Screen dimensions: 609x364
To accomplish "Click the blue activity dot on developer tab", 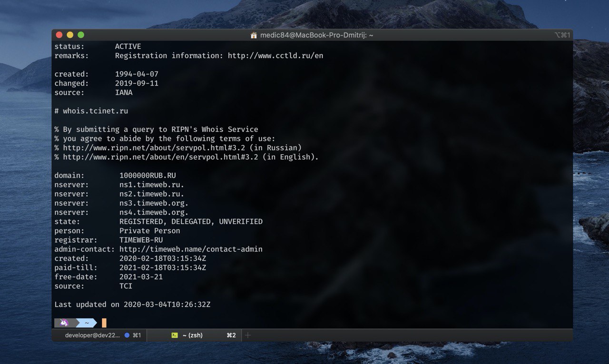I will pyautogui.click(x=127, y=335).
